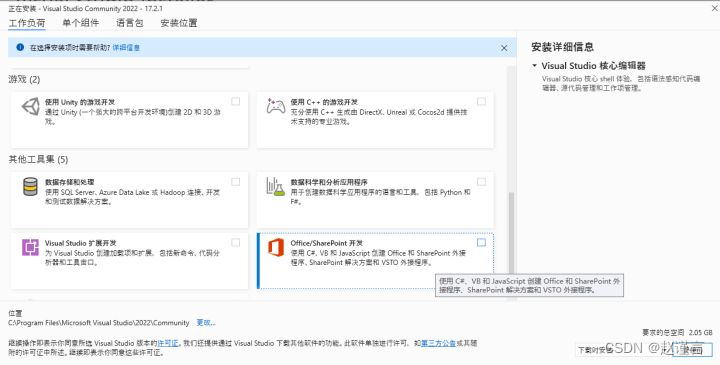Screen dimensions: 720x365
Task: Open the 许可证 license link
Action: 167,343
